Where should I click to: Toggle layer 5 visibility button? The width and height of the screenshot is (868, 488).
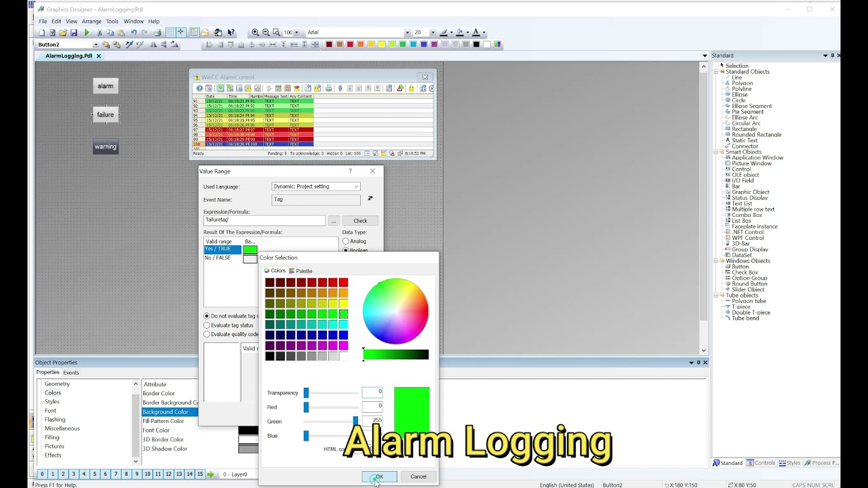[x=94, y=474]
